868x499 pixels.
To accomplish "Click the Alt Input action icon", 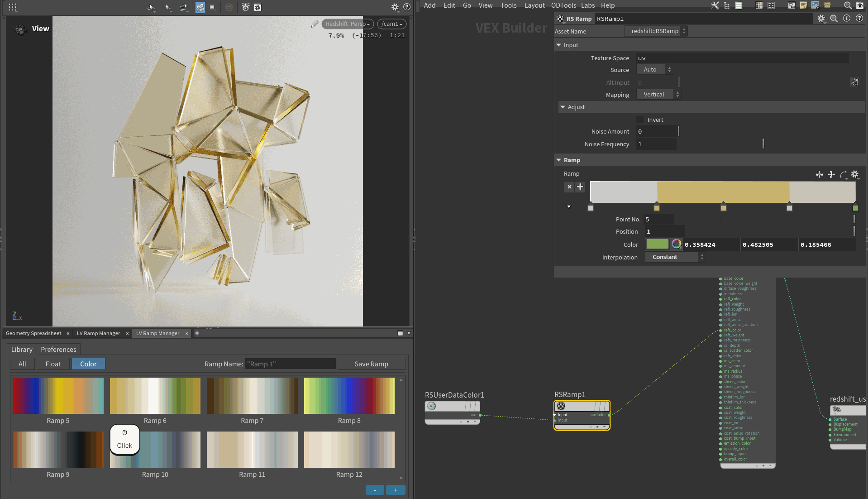I will coord(854,82).
